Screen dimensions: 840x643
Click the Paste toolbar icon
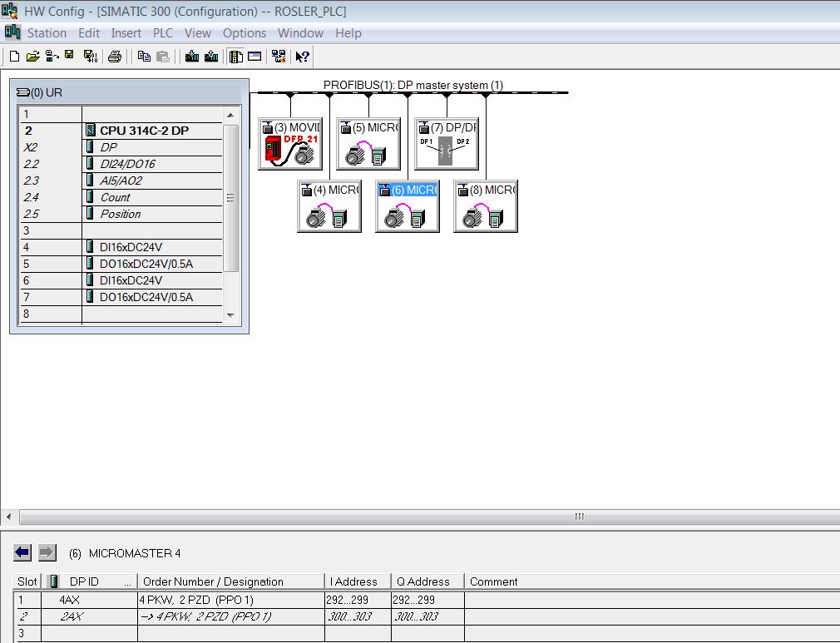[x=163, y=57]
